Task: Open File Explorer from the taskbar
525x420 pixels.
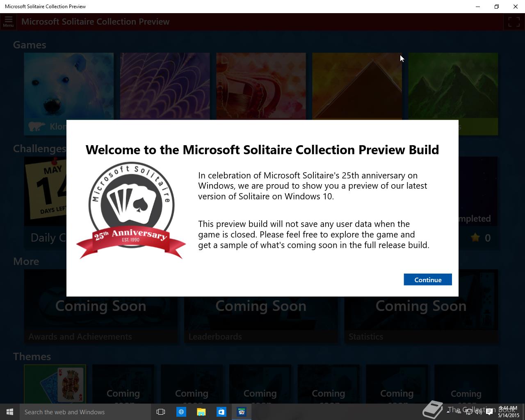Action: tap(201, 412)
